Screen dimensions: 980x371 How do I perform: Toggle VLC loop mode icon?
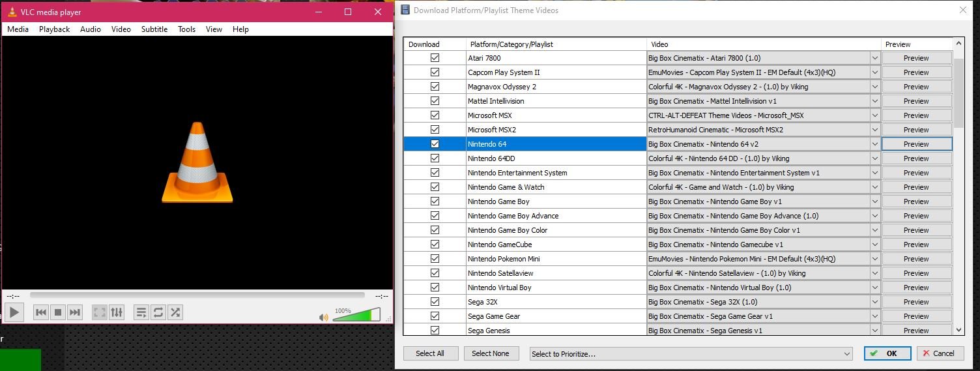tap(158, 312)
